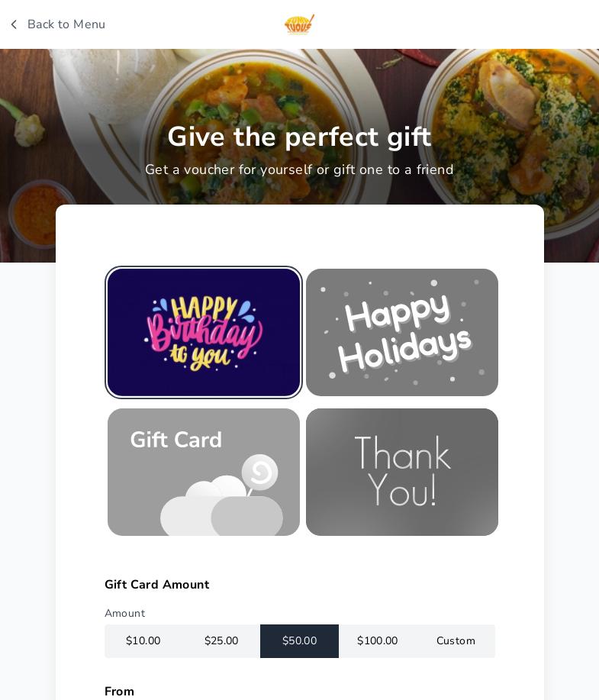The width and height of the screenshot is (599, 700).
Task: Click the voucher subtitle text in banner
Action: [x=299, y=169]
